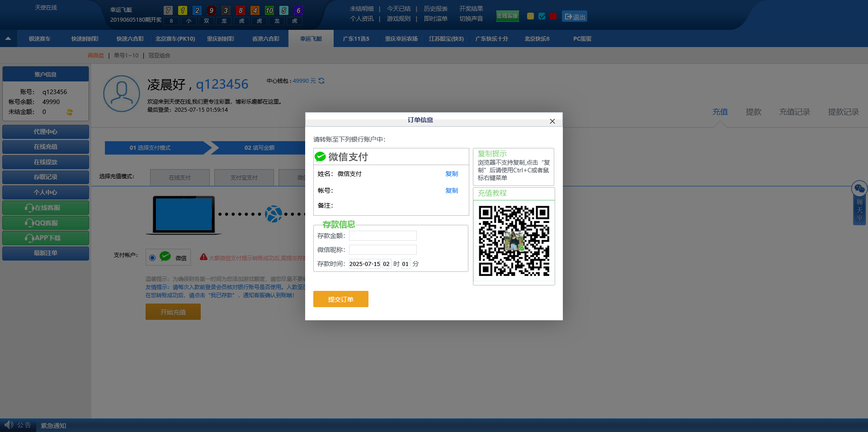Refresh the 中心钱包 balance icon
This screenshot has height=432, width=868.
point(321,81)
